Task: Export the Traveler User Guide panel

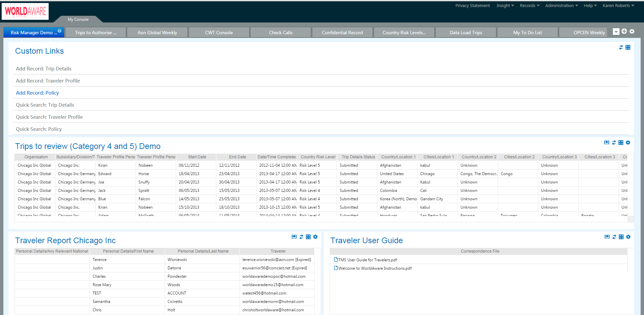Action: pyautogui.click(x=607, y=237)
